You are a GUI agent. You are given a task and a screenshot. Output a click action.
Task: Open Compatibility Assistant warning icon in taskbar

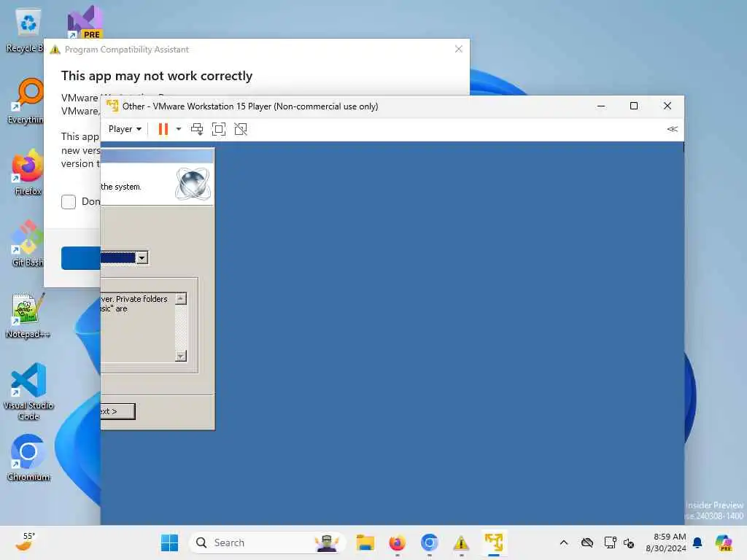point(461,542)
